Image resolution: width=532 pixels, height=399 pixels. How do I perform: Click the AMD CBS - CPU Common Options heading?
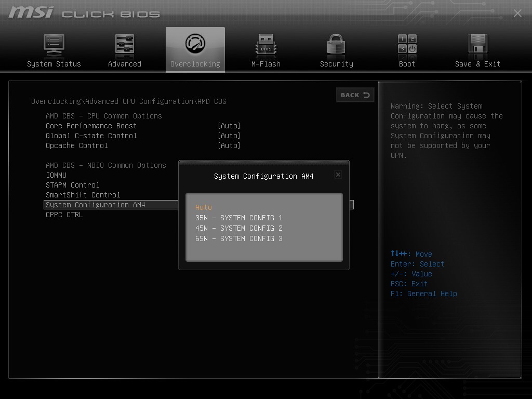(104, 116)
